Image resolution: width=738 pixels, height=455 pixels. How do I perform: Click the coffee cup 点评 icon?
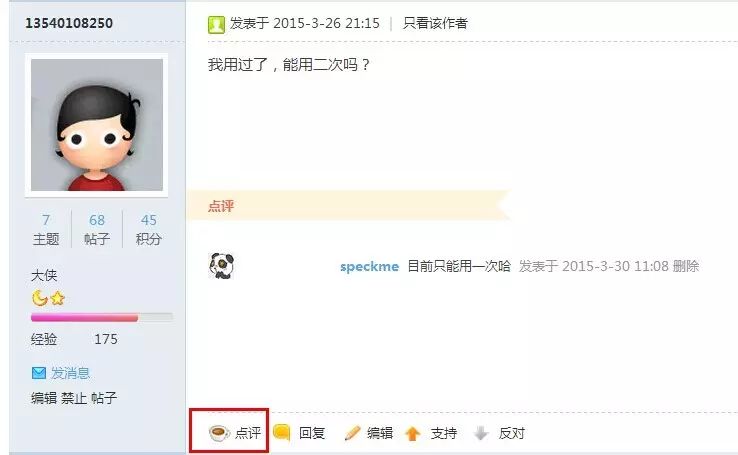click(x=219, y=432)
